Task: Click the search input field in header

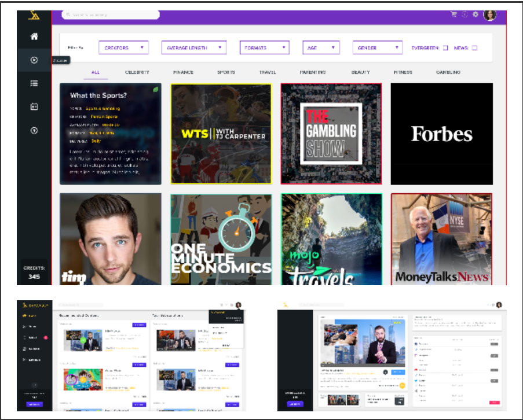Action: pos(110,14)
